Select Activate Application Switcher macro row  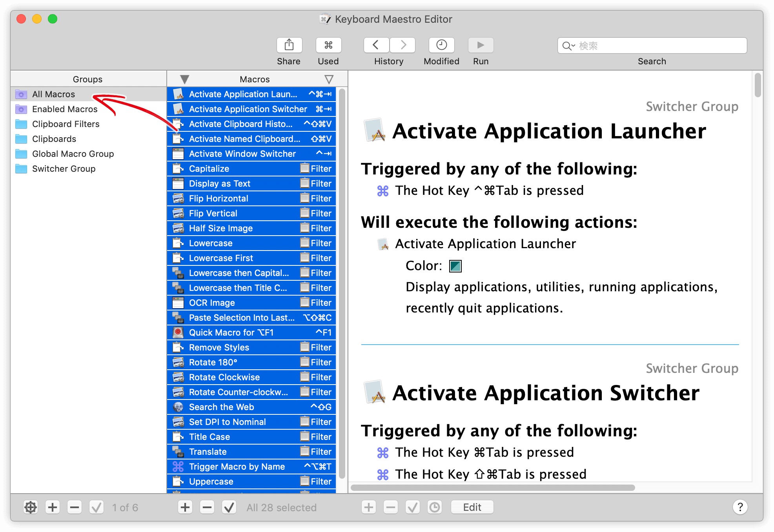[251, 109]
